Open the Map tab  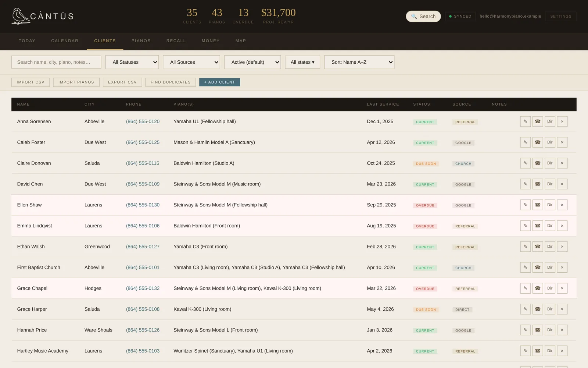pyautogui.click(x=241, y=41)
